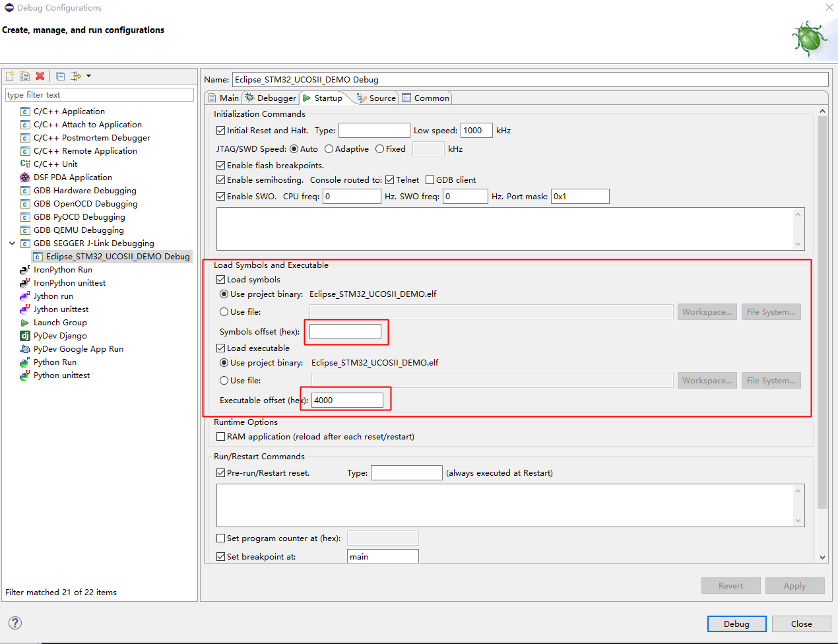This screenshot has height=644, width=838.
Task: Click the Launch Group green arrow icon
Action: (25, 323)
